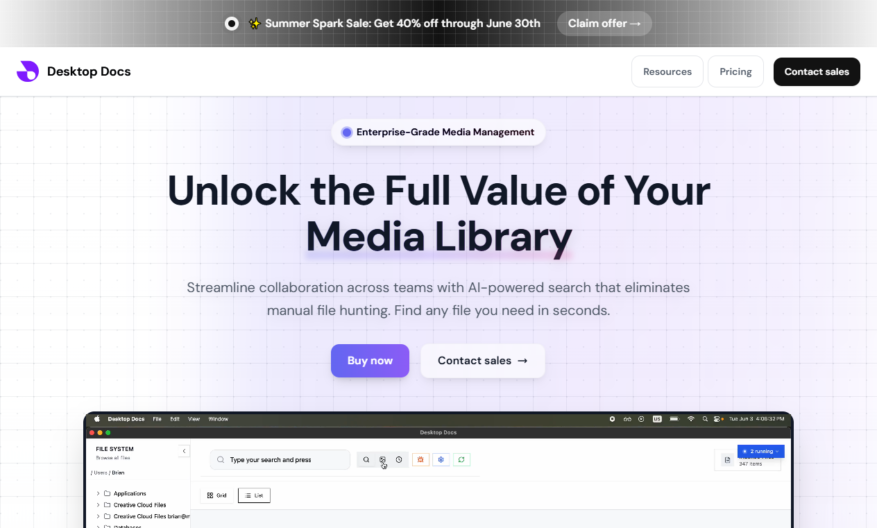Viewport: 877px width, 528px height.
Task: Click the Type your search field
Action: [x=280, y=460]
